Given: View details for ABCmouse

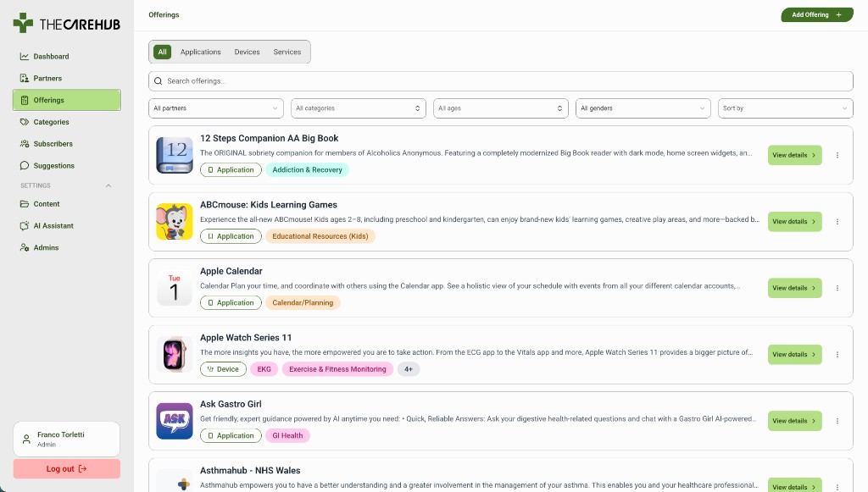Looking at the screenshot, I should click(794, 222).
